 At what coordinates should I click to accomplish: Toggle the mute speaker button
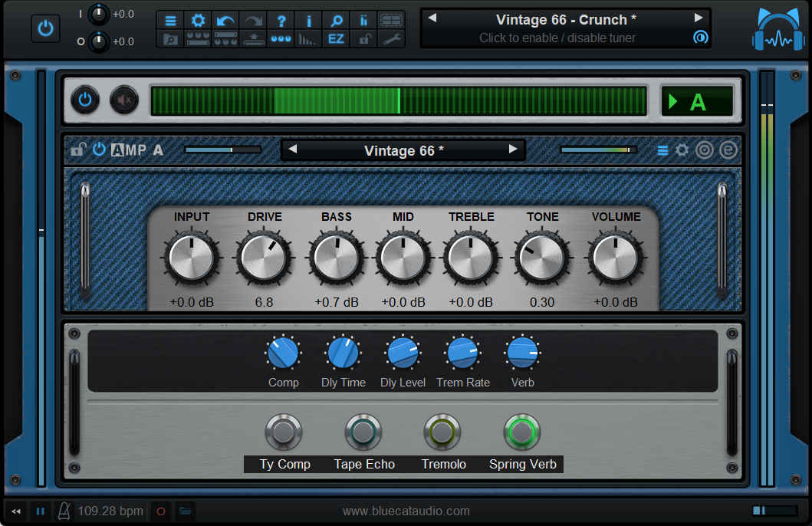[x=123, y=100]
